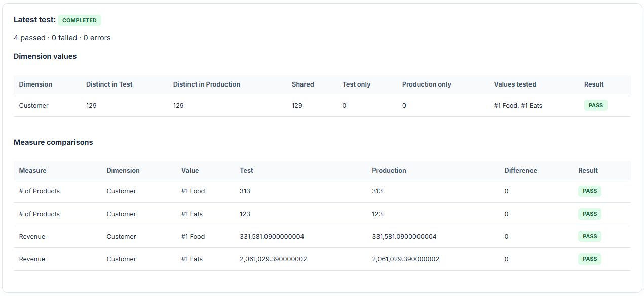Click the PASS badge for # of Products #1 Eats
Viewport: 644px width, 296px height.
(590, 214)
